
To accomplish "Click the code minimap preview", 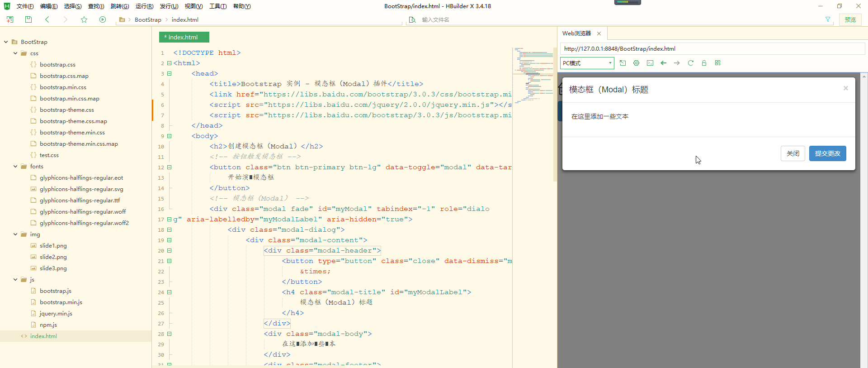I will 533,75.
